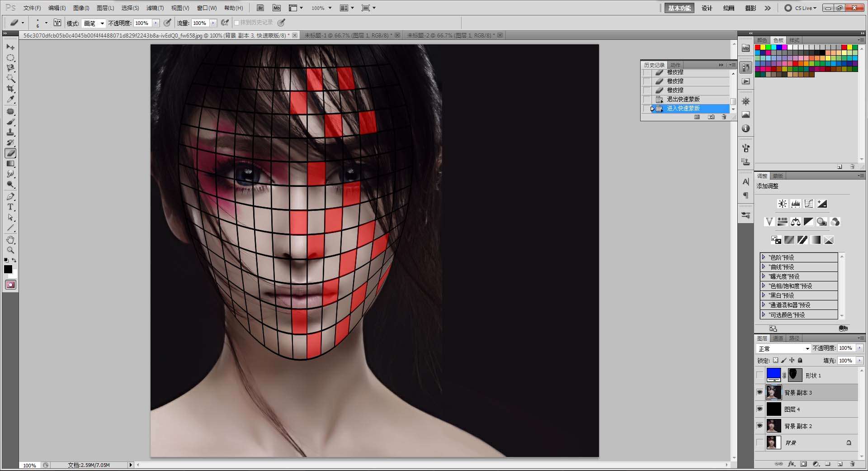Open the layer blend mode 正常 dropdown
The height and width of the screenshot is (471, 868).
pos(783,348)
